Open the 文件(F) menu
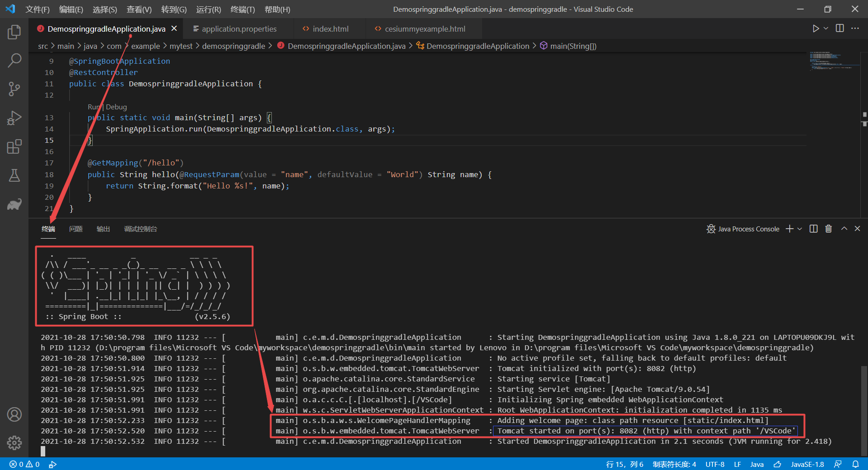The height and width of the screenshot is (470, 868). pos(38,9)
